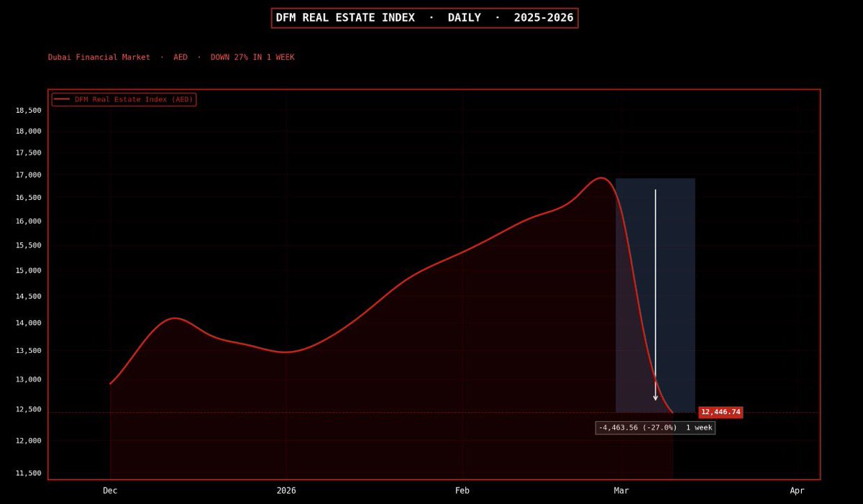The image size is (863, 504).
Task: Click the 12,446.74 current price label
Action: pyautogui.click(x=721, y=412)
